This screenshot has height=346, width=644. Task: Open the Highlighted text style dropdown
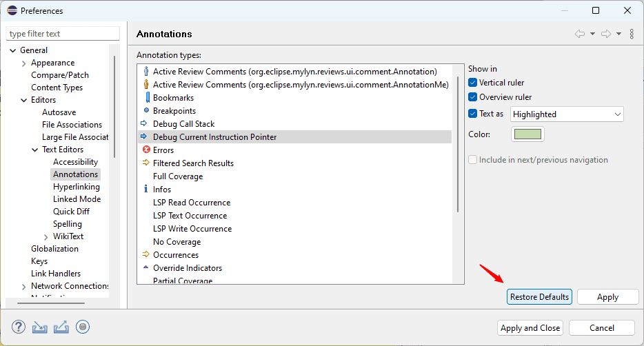(x=567, y=114)
